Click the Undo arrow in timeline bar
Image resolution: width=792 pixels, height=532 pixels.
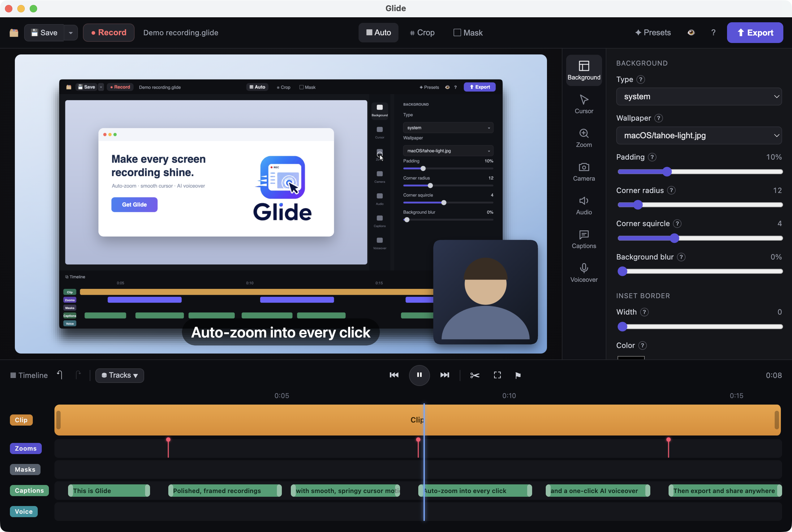point(60,375)
